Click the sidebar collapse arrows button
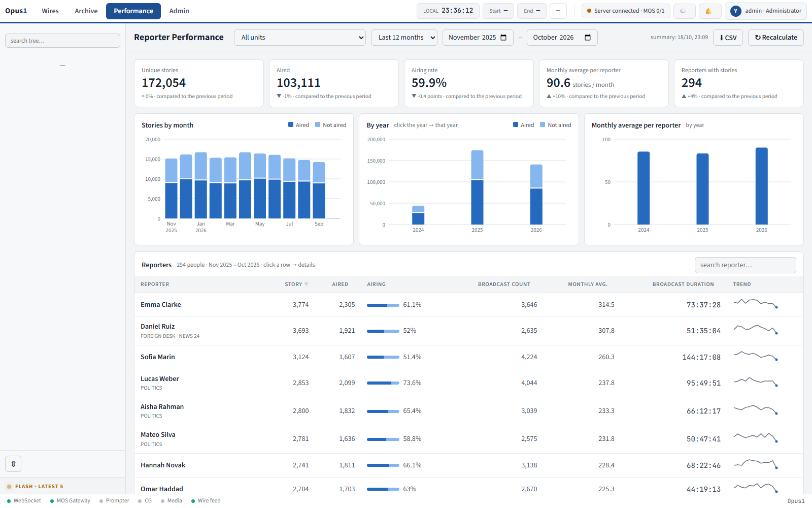The image size is (812, 508). pyautogui.click(x=13, y=464)
